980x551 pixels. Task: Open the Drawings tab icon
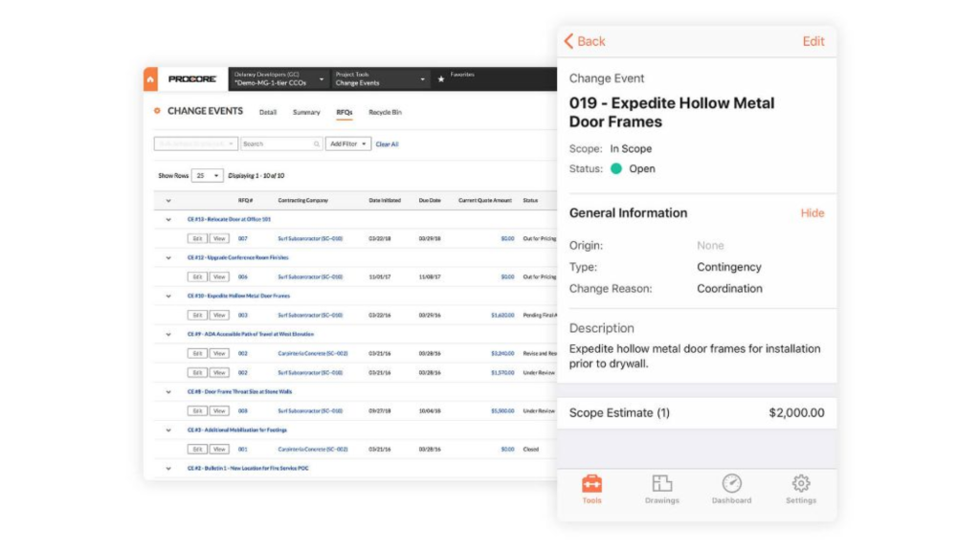coord(662,483)
